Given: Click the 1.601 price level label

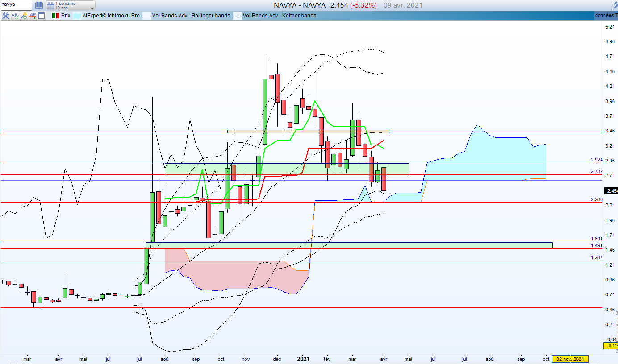Looking at the screenshot, I should (597, 239).
